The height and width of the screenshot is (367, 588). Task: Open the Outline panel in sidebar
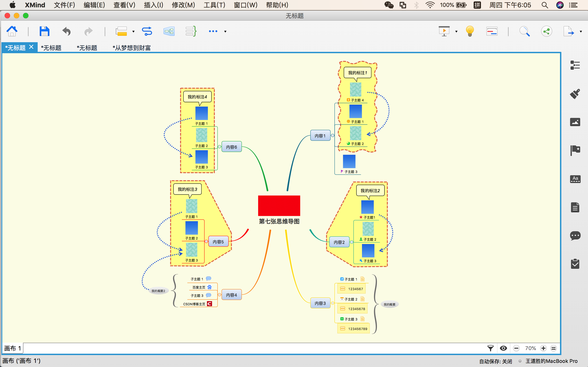coord(575,65)
